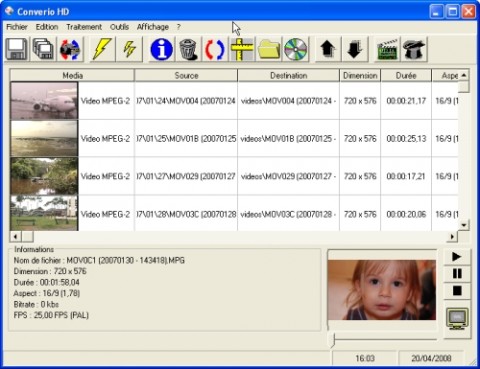Click the trash can delete icon
Viewport: 480px width, 369px height.
[x=188, y=49]
